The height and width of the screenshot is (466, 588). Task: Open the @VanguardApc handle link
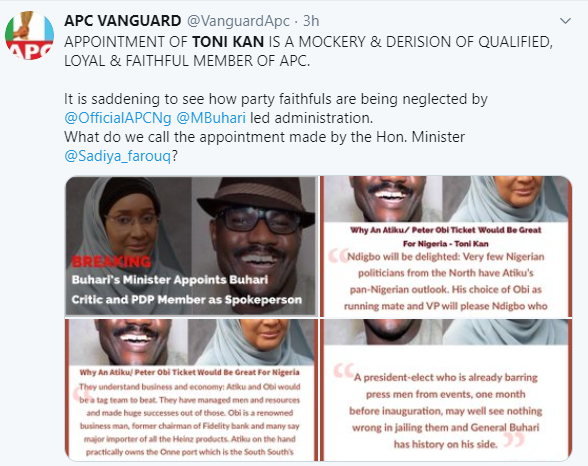click(238, 21)
